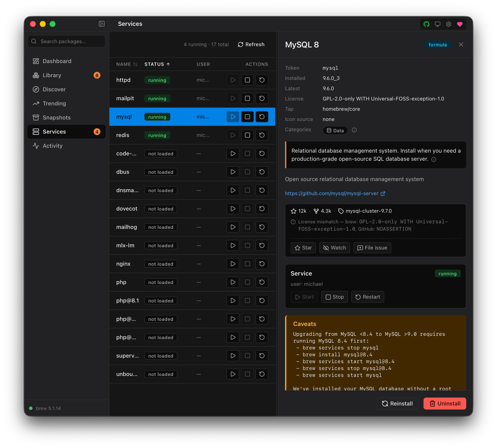
Task: Click the brew 5.1.14 version status
Action: [45, 408]
